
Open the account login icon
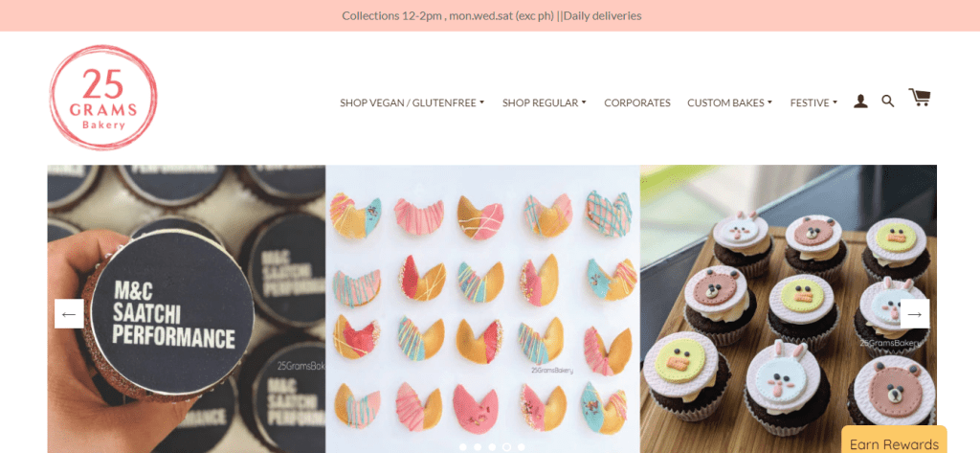tap(860, 102)
